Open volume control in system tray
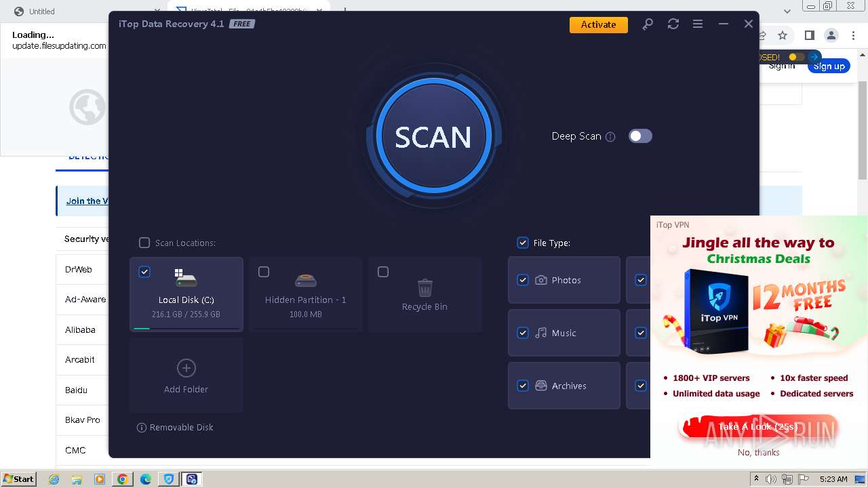 (771, 479)
